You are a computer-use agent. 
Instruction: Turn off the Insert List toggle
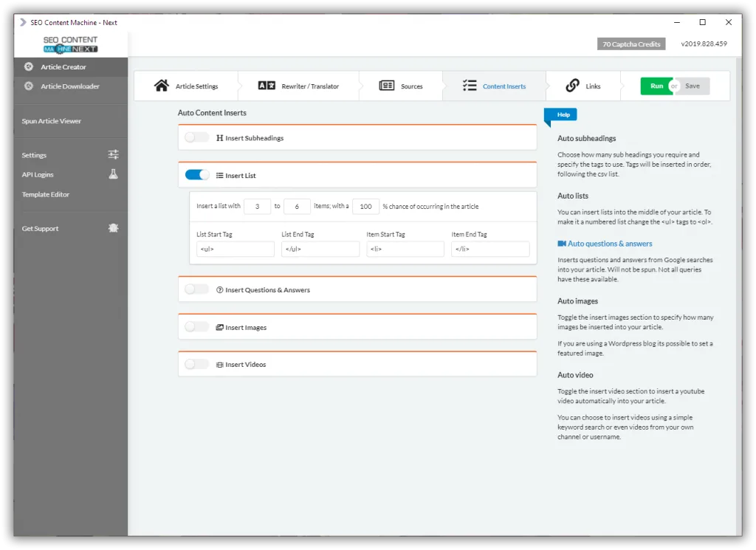(x=196, y=174)
